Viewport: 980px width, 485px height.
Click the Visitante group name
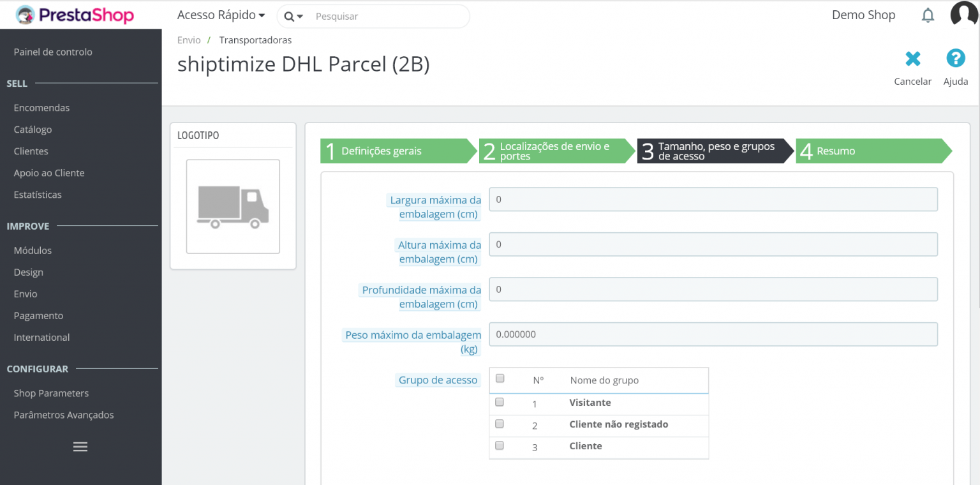pos(590,403)
